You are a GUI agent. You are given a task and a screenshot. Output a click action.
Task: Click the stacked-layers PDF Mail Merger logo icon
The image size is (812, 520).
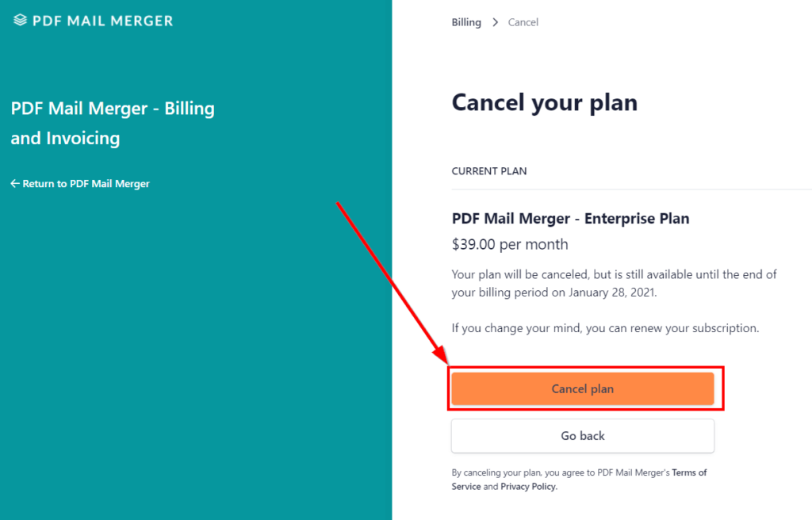pyautogui.click(x=20, y=21)
